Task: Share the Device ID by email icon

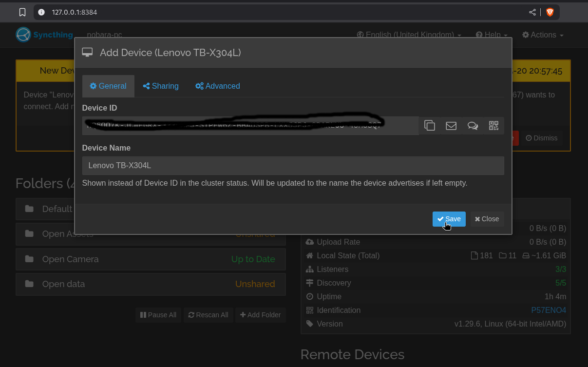Action: coord(451,126)
